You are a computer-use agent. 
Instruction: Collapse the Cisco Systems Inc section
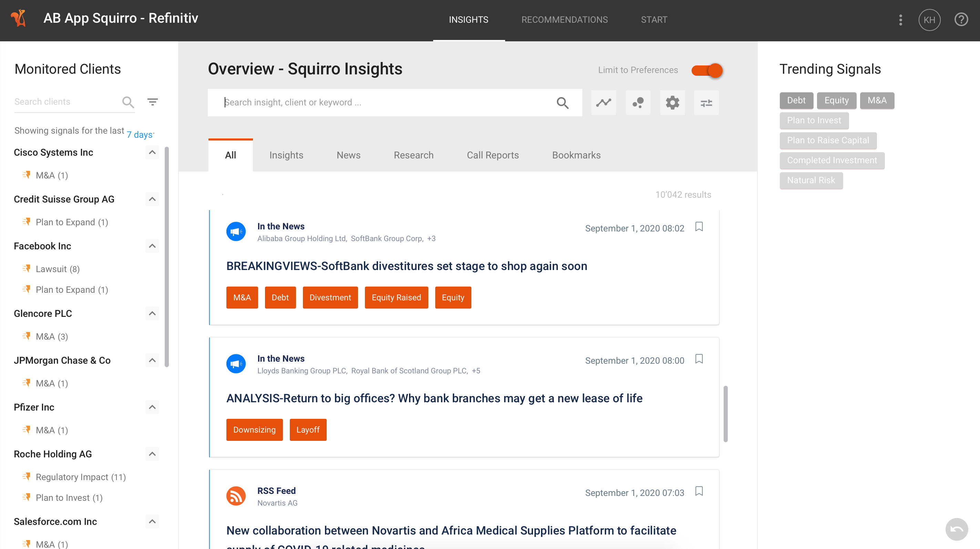[152, 153]
